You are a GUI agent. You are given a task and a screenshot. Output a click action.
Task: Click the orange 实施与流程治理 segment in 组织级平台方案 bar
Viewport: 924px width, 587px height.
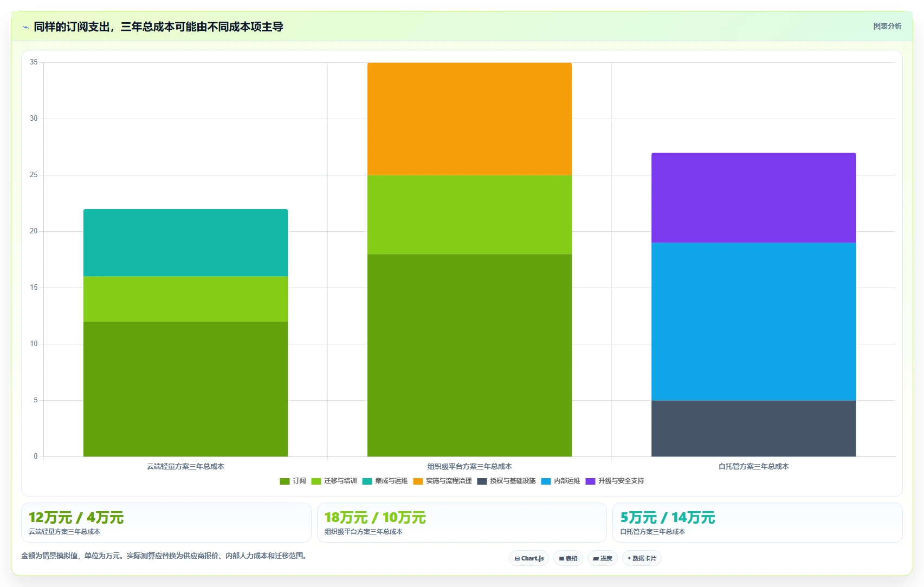469,119
